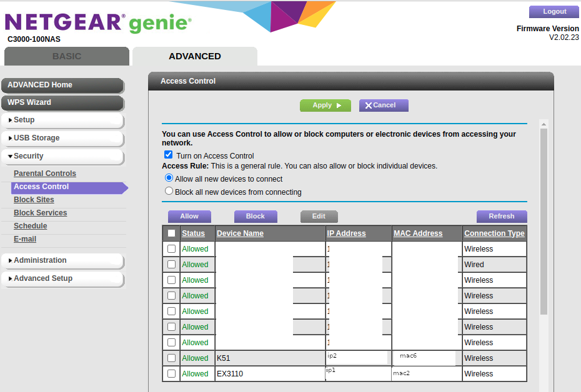Viewport: 581px width, 392px height.
Task: Check the box for the K51 device
Action: point(171,358)
